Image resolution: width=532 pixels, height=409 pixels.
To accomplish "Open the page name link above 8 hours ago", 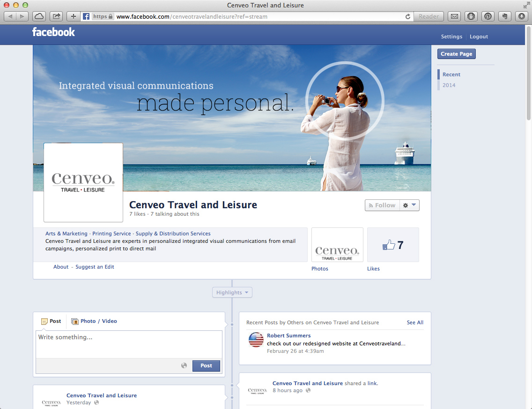I will coord(308,383).
